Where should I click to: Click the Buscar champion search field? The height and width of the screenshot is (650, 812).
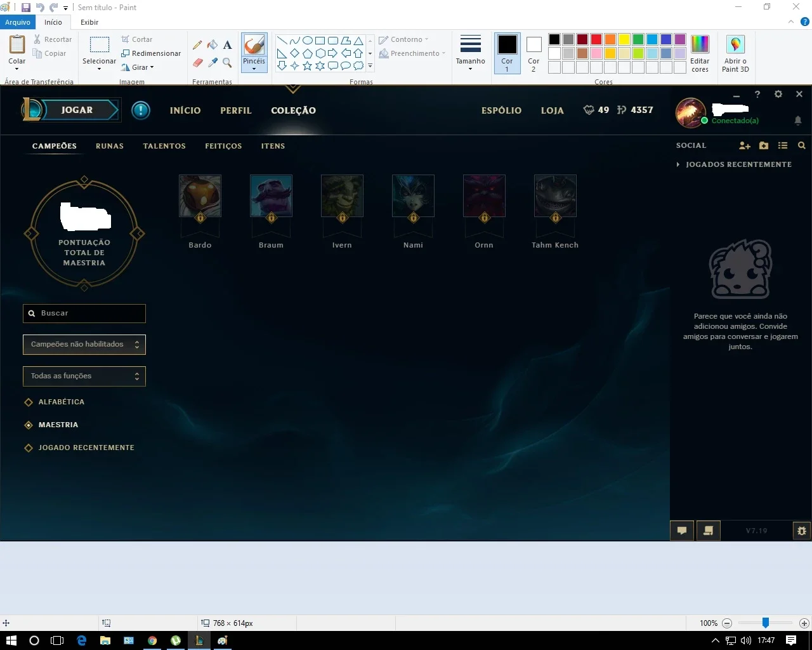click(84, 314)
